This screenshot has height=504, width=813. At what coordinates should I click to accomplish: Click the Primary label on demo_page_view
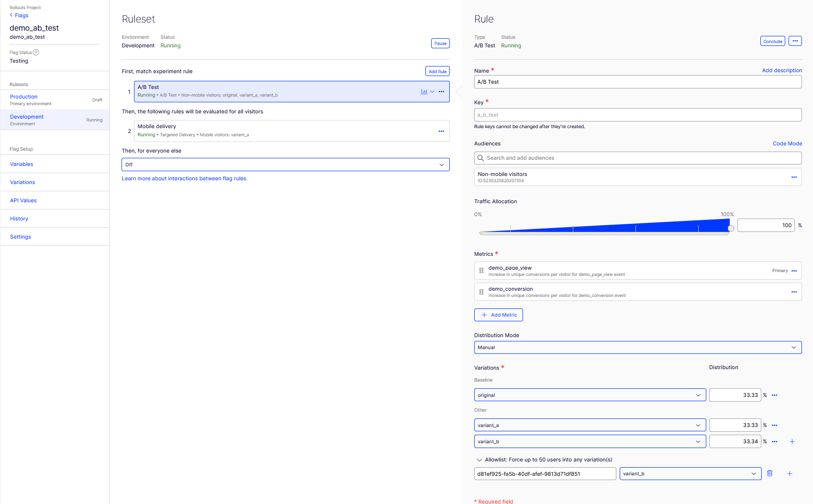[x=780, y=271]
